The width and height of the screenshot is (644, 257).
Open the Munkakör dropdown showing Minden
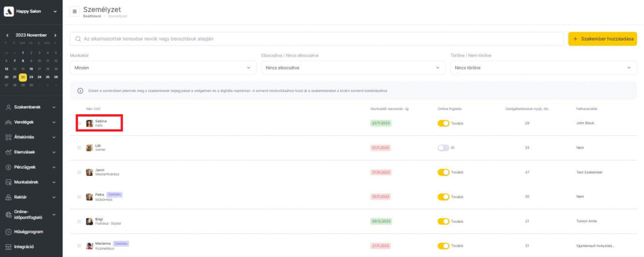point(163,68)
